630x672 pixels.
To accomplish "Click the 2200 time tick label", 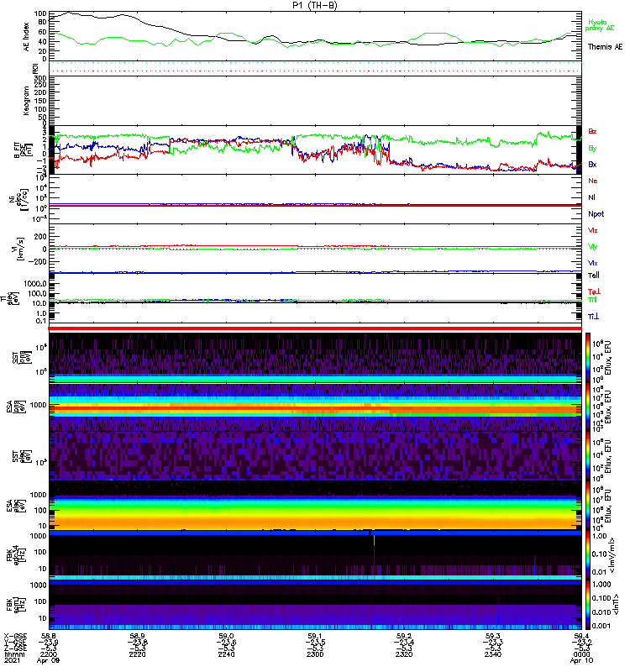I will [49, 654].
